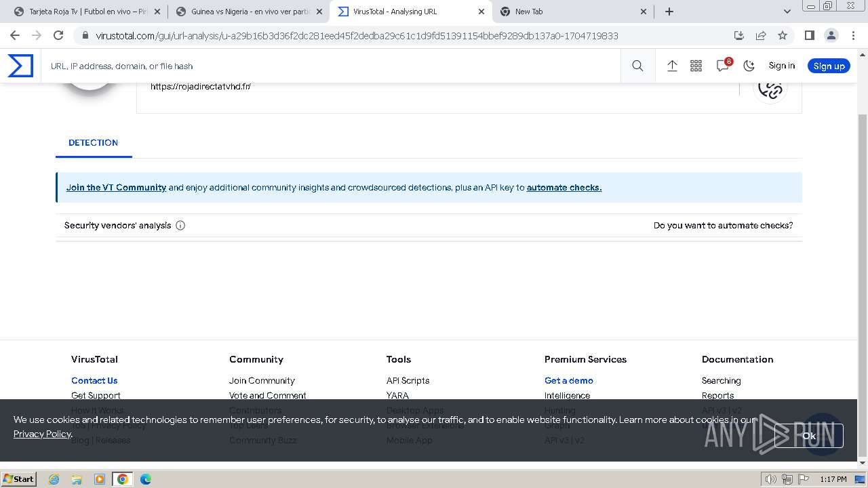Accept cookies with Ok button
The width and height of the screenshot is (868, 488).
point(809,436)
